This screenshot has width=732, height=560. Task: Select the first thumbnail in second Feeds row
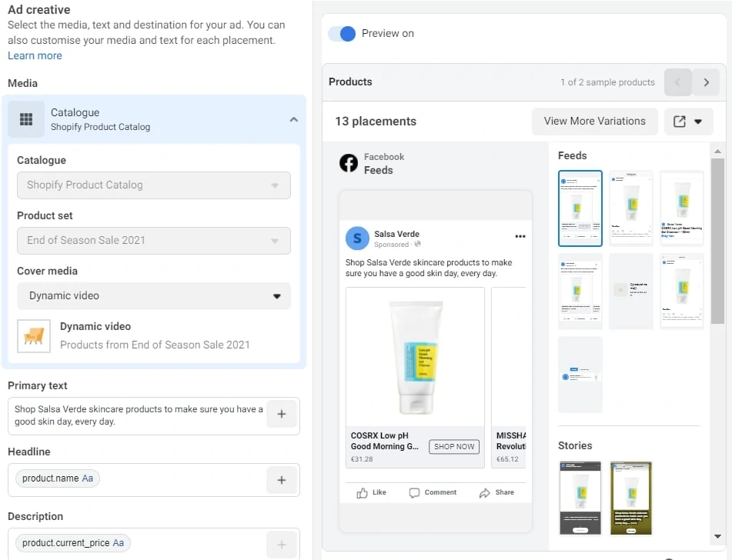tap(580, 292)
